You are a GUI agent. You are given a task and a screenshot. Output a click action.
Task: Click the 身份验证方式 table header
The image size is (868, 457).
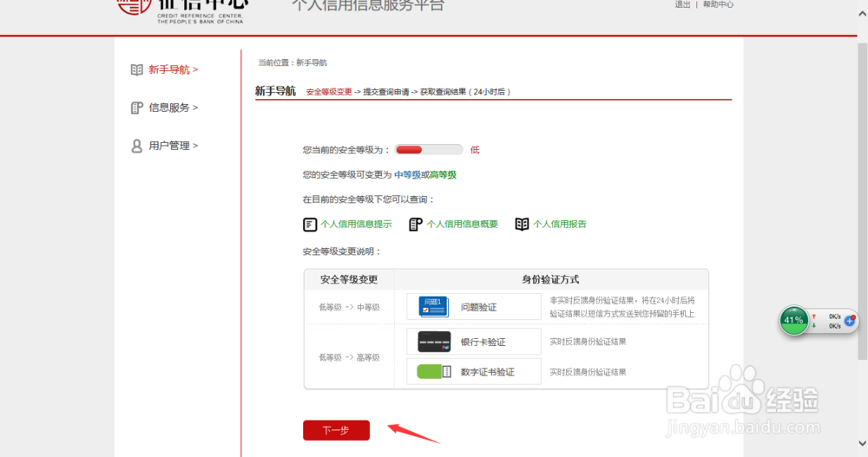pyautogui.click(x=550, y=279)
